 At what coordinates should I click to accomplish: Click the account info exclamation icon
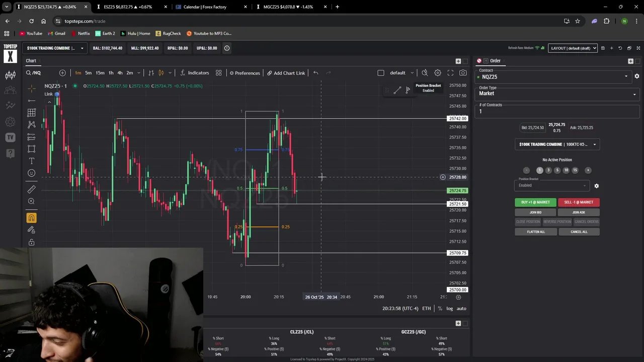pyautogui.click(x=227, y=48)
